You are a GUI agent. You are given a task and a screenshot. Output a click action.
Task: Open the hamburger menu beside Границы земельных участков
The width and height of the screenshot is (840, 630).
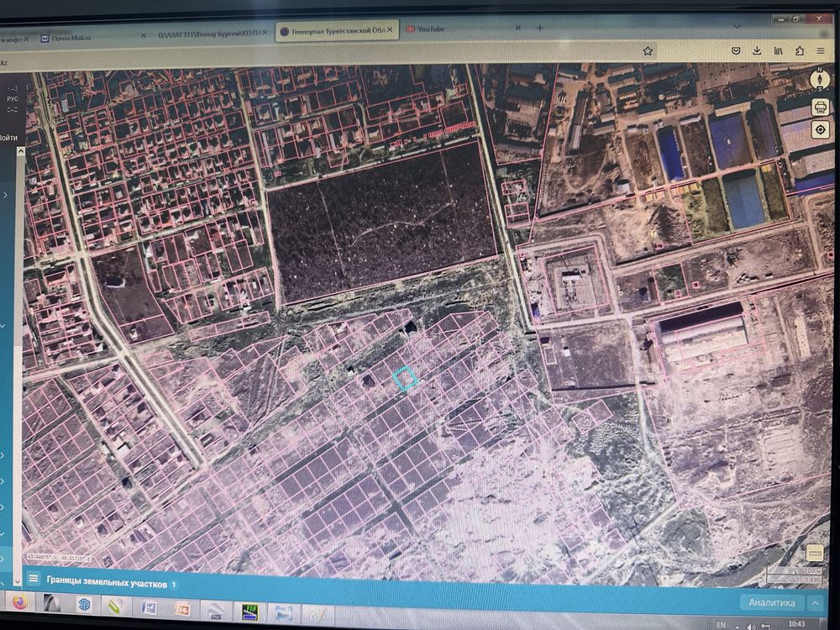tap(34, 579)
